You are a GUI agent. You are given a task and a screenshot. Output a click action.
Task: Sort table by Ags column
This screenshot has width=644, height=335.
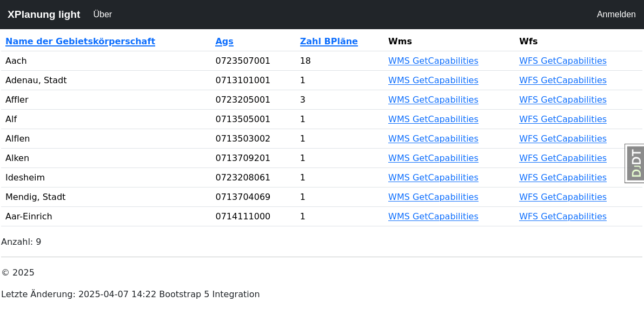point(224,42)
